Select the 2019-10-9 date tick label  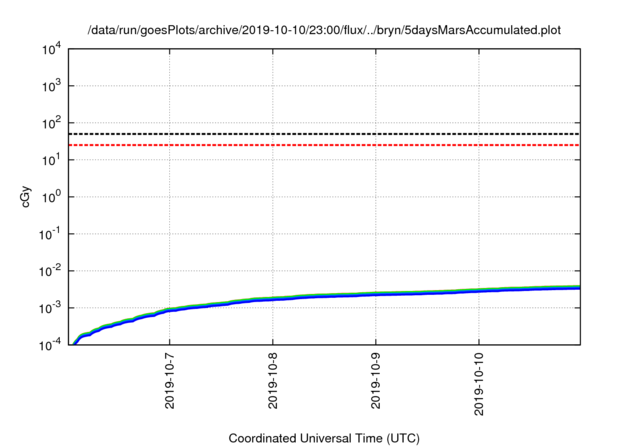click(376, 381)
